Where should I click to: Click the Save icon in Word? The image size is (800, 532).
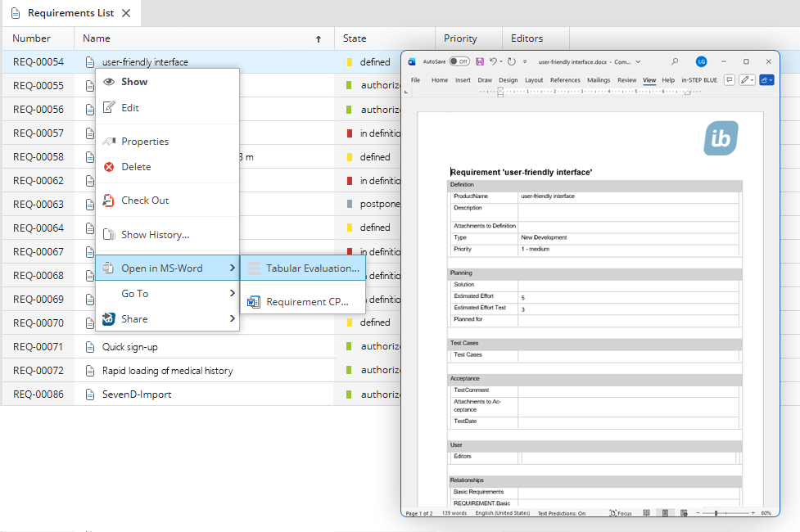click(480, 61)
